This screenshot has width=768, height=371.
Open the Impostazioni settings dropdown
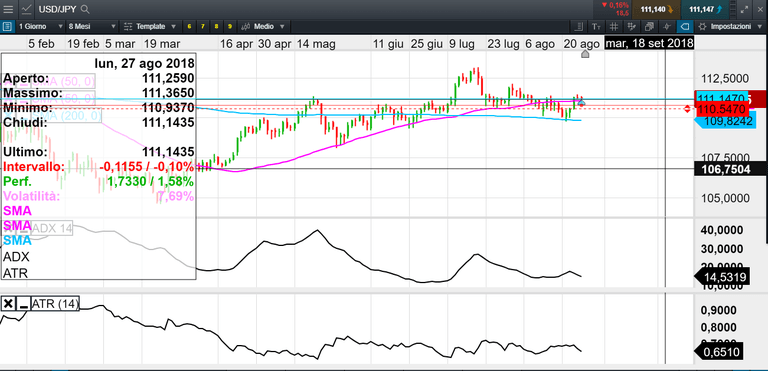[x=729, y=26]
